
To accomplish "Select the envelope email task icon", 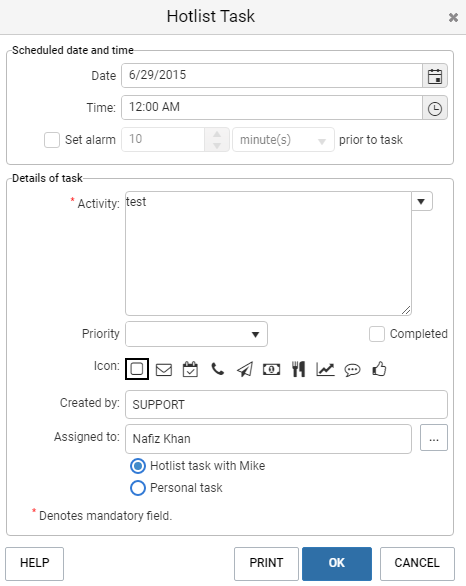I will (x=164, y=370).
